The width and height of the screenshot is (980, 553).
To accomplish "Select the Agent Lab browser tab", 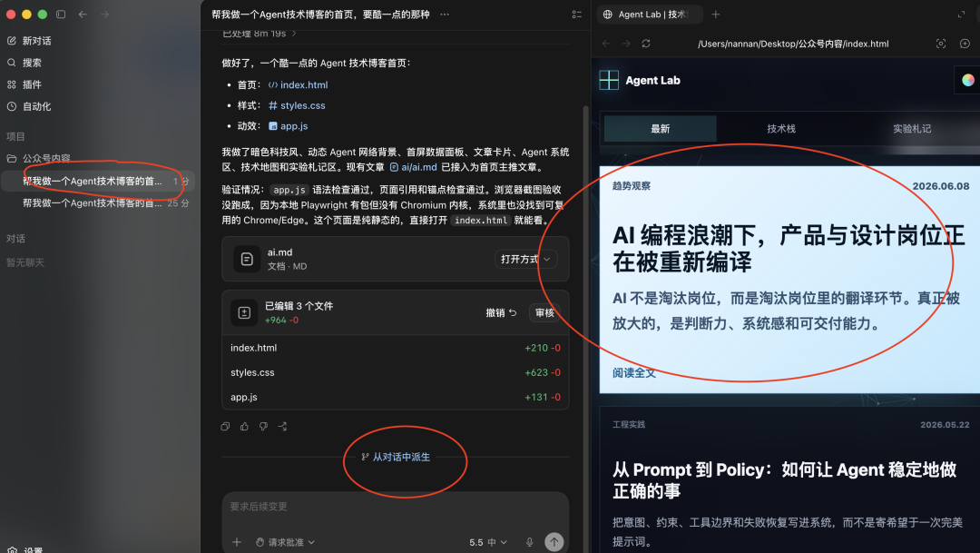I will (x=650, y=14).
